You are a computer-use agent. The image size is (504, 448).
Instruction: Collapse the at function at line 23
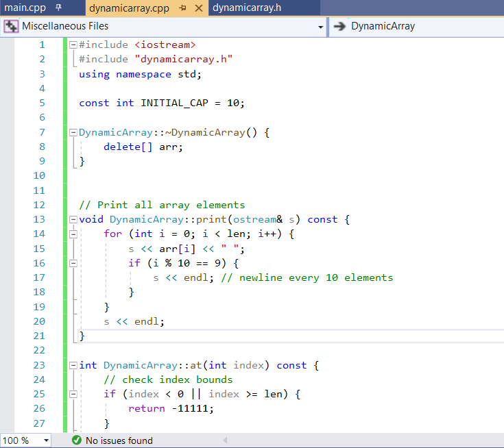coord(73,365)
